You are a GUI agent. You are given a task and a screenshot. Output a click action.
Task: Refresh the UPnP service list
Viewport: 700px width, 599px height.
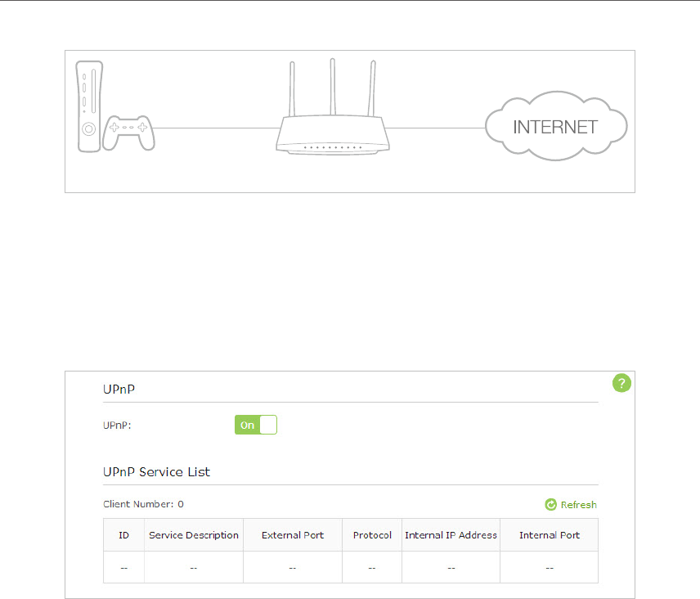571,505
